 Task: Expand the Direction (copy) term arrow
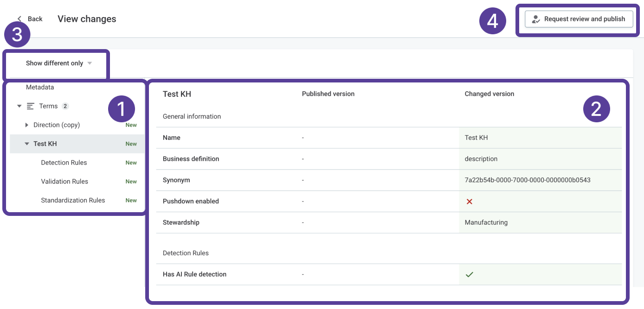[x=27, y=125]
